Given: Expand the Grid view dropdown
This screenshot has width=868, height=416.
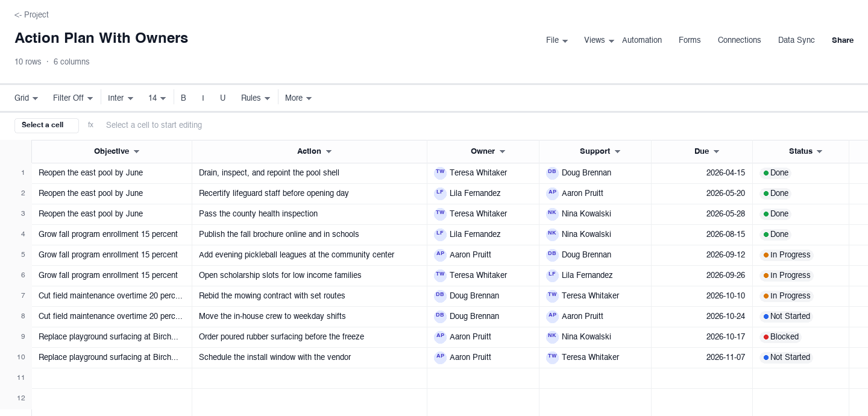Looking at the screenshot, I should pos(27,98).
